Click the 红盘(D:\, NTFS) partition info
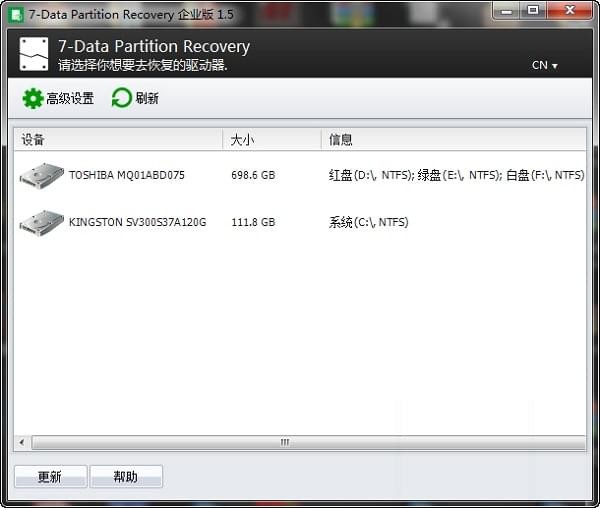The height and width of the screenshot is (508, 600). 372,176
